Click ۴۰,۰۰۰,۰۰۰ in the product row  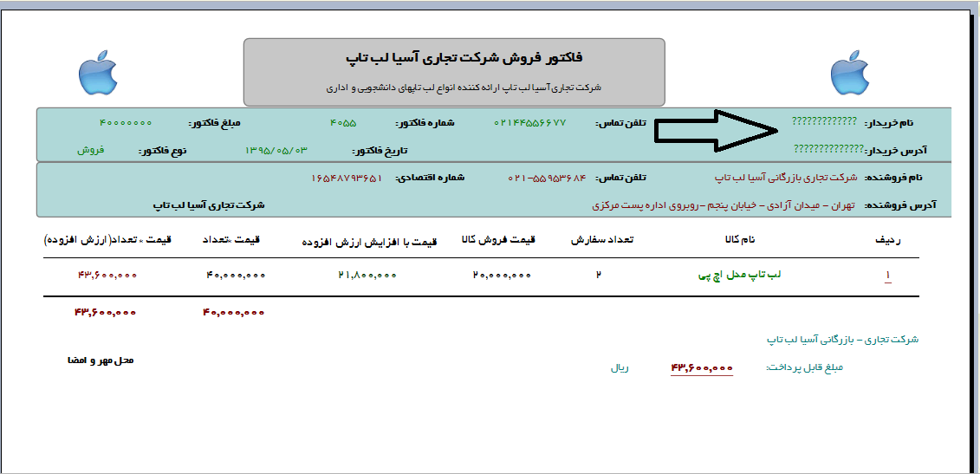click(x=235, y=276)
